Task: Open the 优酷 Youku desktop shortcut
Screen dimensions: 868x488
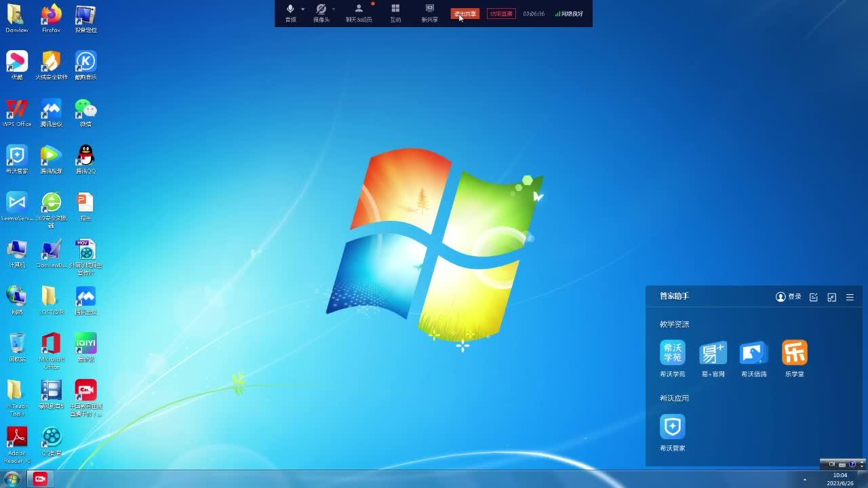Action: click(x=16, y=65)
